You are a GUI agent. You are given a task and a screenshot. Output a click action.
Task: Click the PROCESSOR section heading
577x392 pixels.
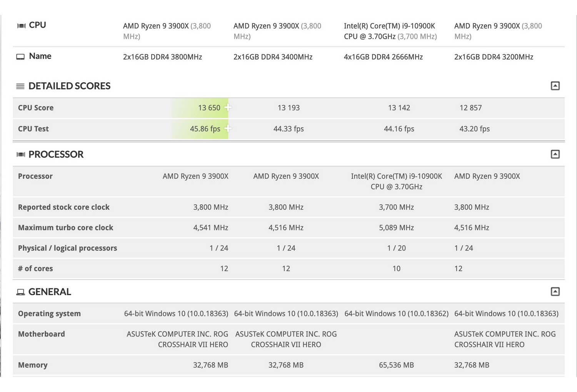56,154
